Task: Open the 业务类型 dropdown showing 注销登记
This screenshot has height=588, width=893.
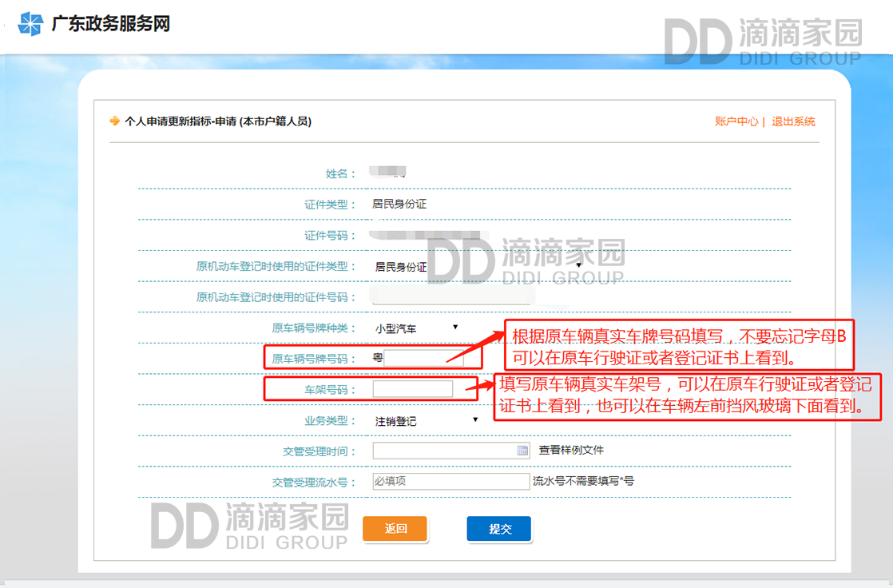Action: click(426, 420)
